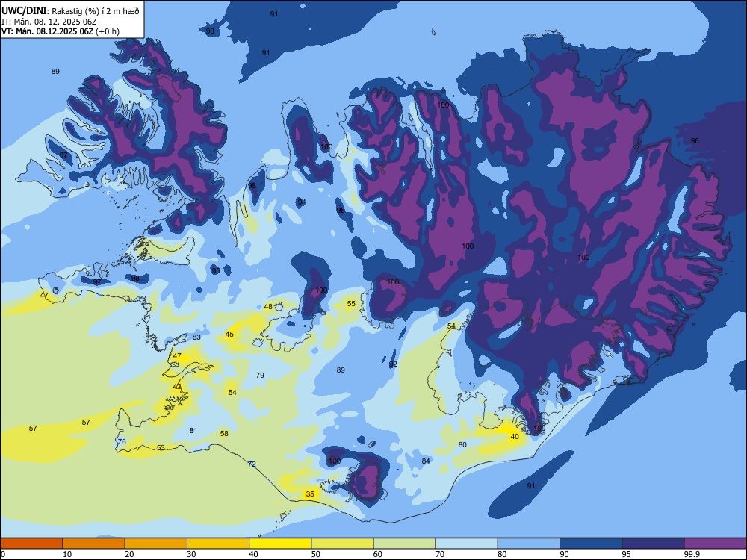Viewport: 747px width, 560px height.
Task: Click the '81' humidity value on the map
Action: 193,431
